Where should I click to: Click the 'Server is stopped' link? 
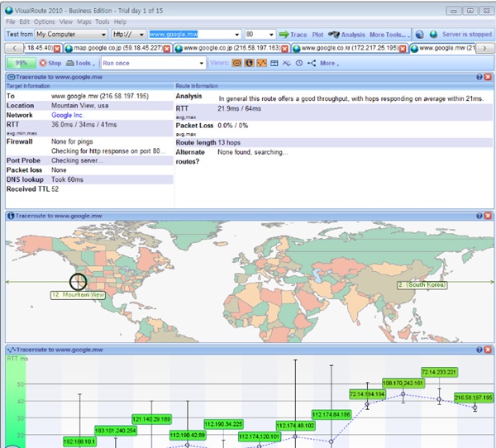[x=467, y=34]
